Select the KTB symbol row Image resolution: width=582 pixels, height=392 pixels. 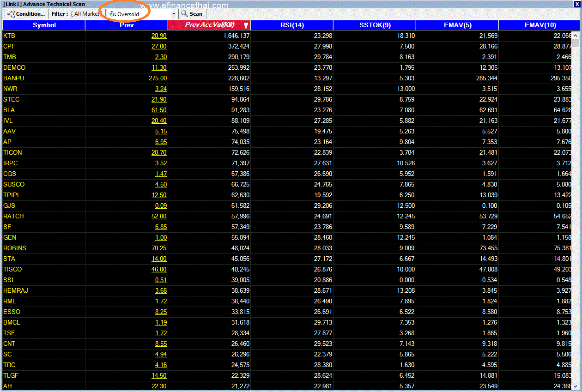tap(287, 36)
